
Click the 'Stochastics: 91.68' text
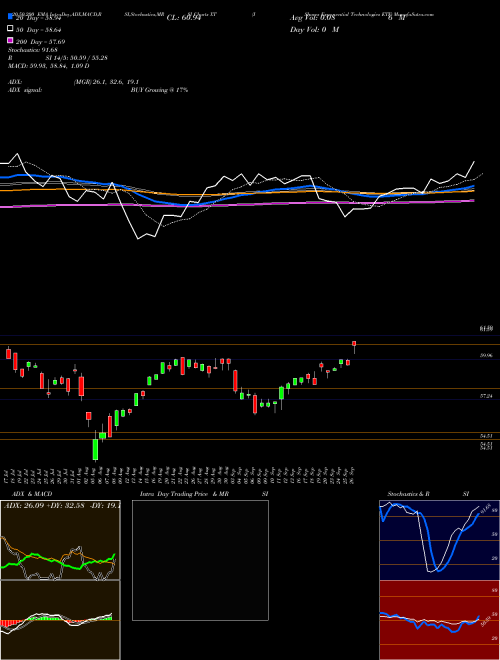coord(33,50)
